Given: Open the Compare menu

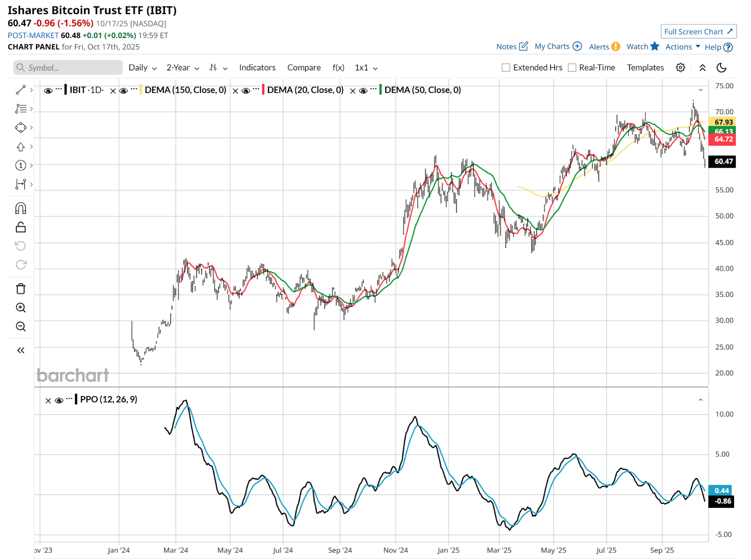Looking at the screenshot, I should coord(304,68).
